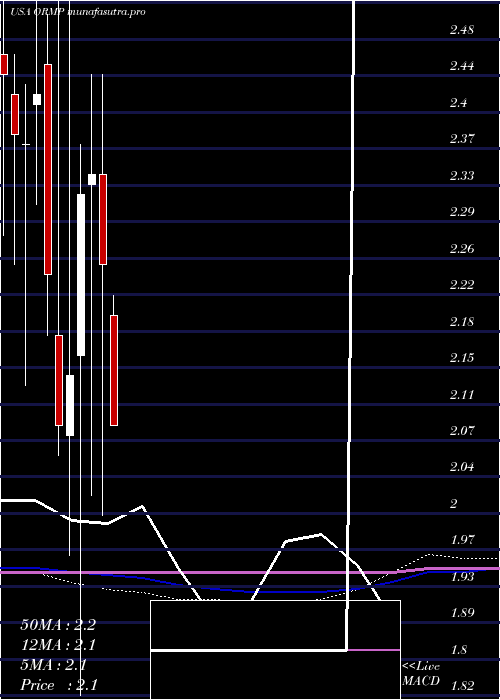
Task: Click the 2.4 price axis label
Action: click(458, 103)
